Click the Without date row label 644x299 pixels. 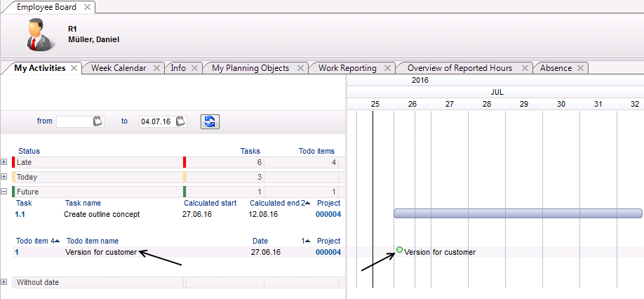[38, 283]
